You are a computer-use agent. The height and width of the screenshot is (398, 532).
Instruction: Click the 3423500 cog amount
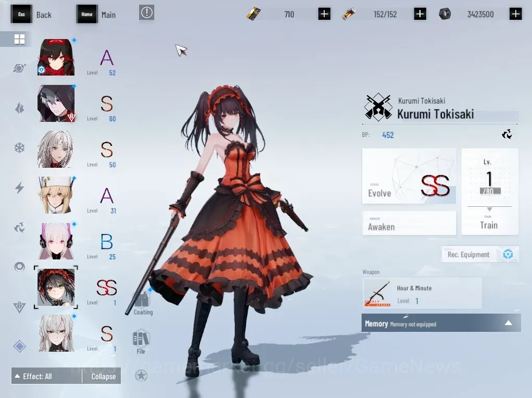pos(480,14)
